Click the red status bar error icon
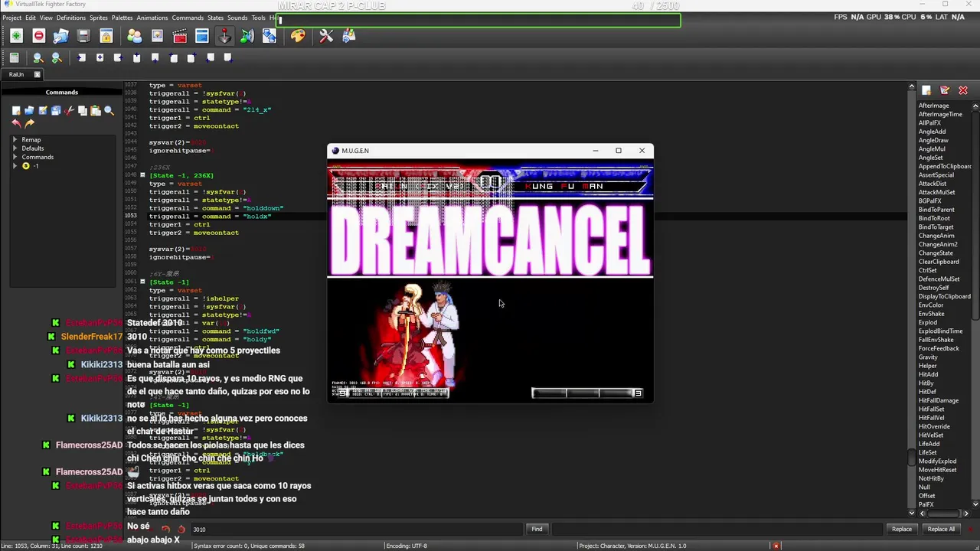The width and height of the screenshot is (980, 551). (776, 546)
